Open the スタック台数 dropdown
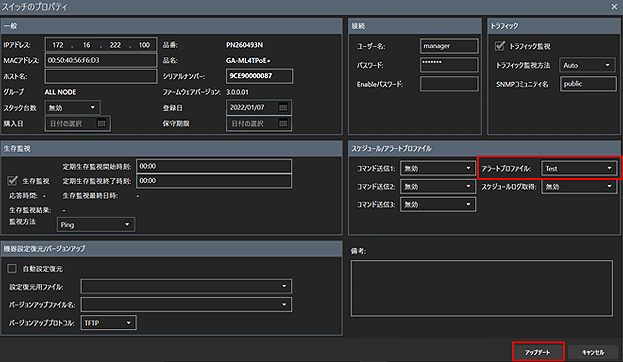Image resolution: width=623 pixels, height=362 pixels. (72, 108)
